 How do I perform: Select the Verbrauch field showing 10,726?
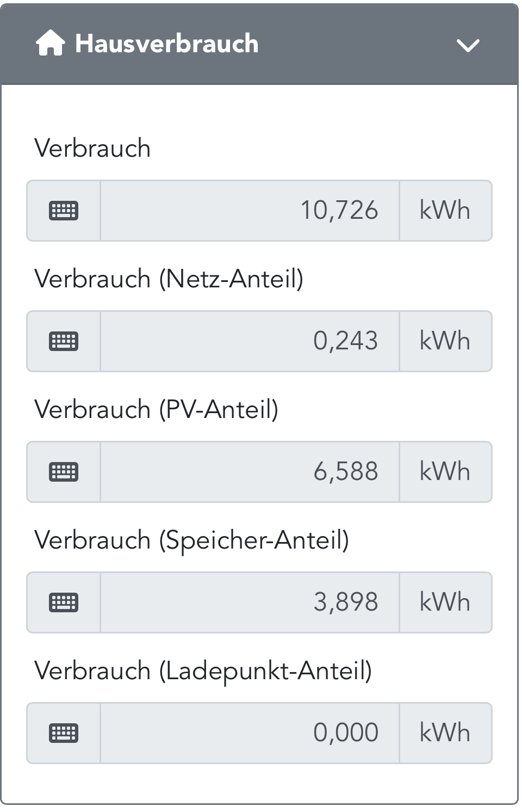click(250, 211)
